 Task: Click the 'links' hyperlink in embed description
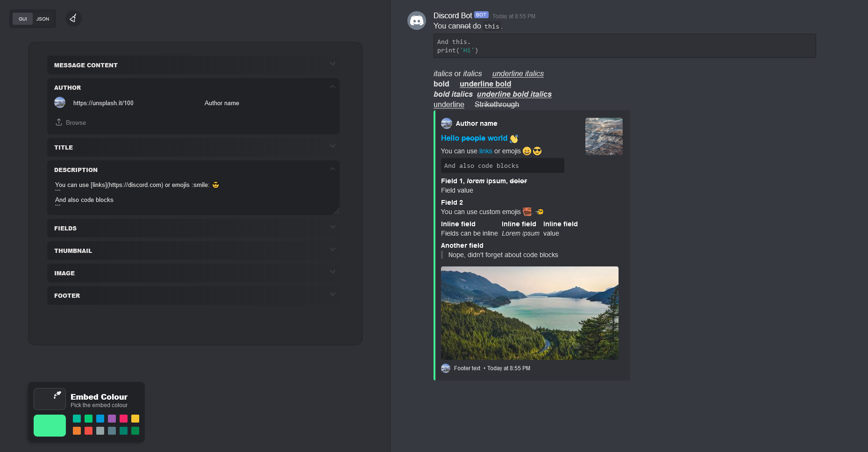click(486, 151)
